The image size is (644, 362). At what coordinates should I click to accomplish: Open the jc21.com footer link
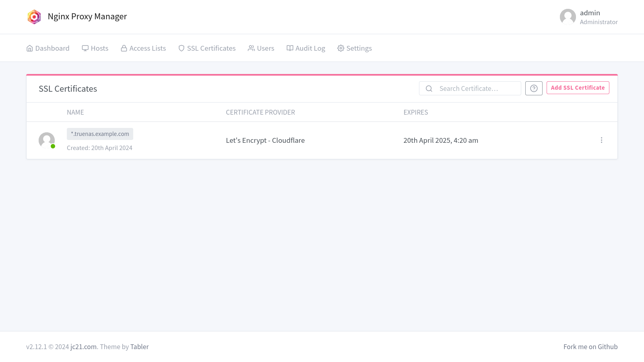pos(83,347)
